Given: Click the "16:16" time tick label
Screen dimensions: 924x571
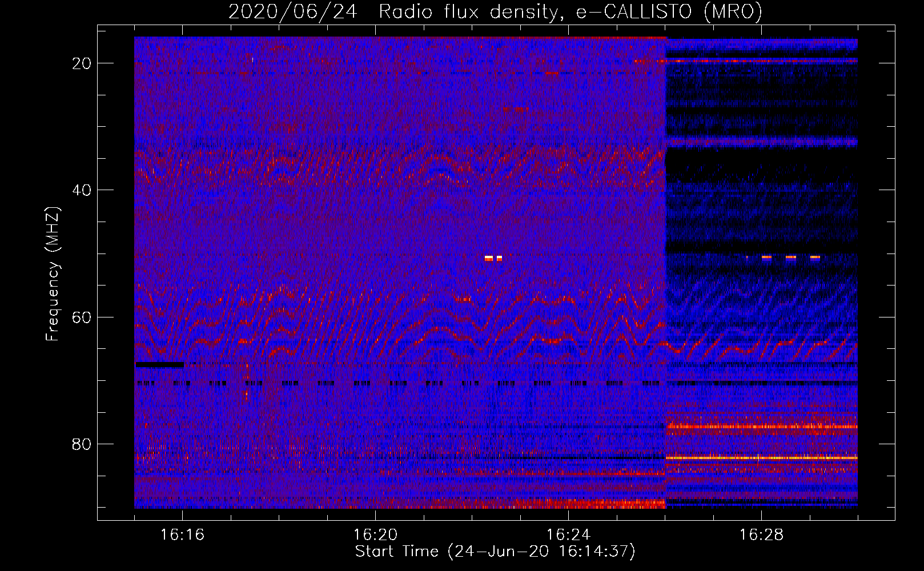Looking at the screenshot, I should click(182, 534).
